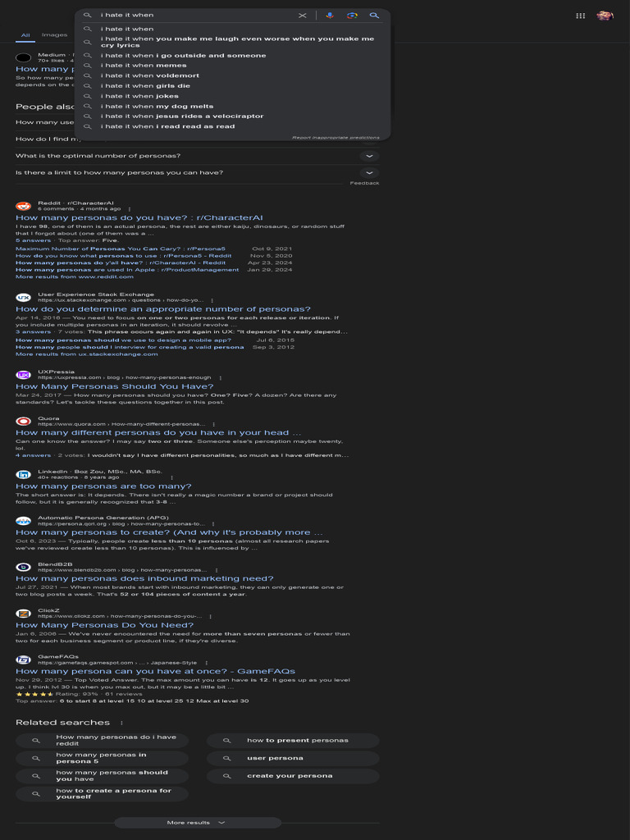Click 'Report inappropriate predictions' link
This screenshot has height=840, width=630.
pyautogui.click(x=336, y=138)
